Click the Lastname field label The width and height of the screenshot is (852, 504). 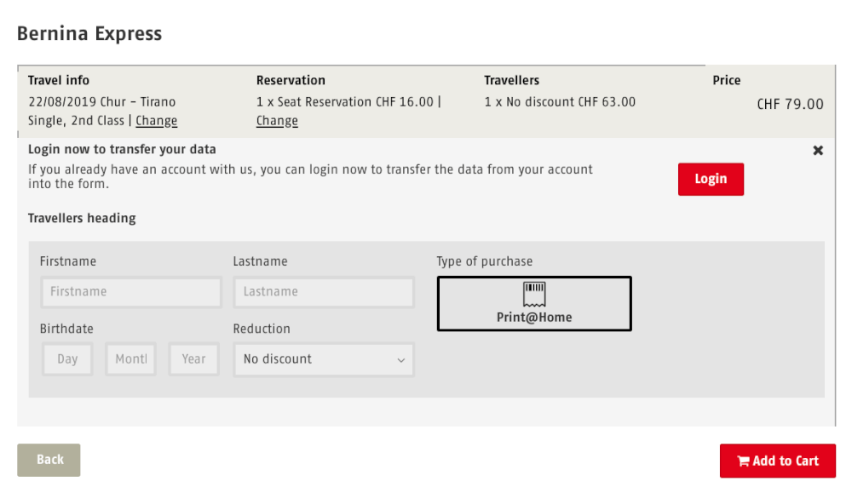(260, 261)
